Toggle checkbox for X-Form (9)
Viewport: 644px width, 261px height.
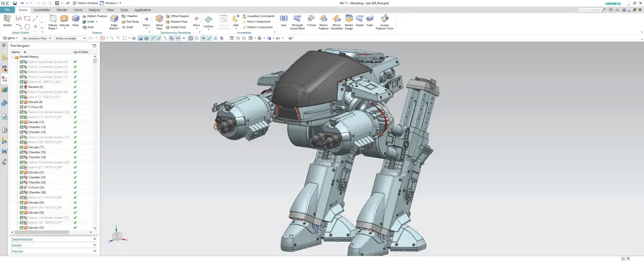tap(21, 107)
